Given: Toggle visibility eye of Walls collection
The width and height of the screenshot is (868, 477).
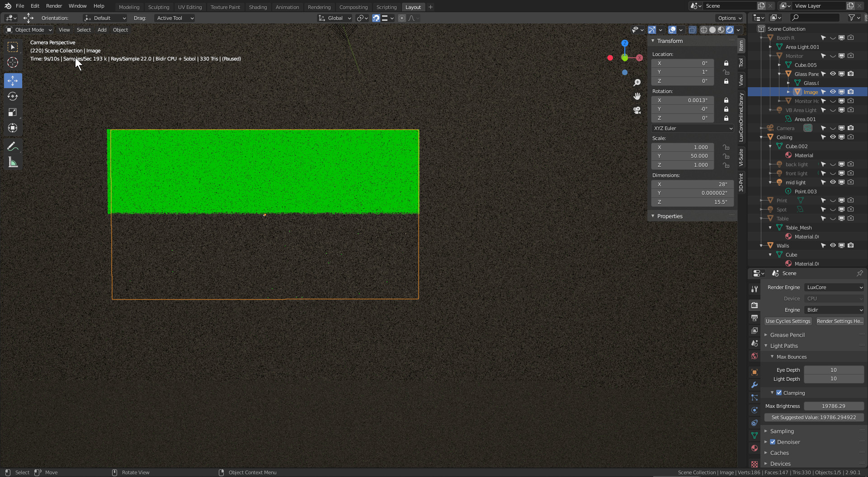Looking at the screenshot, I should 832,245.
